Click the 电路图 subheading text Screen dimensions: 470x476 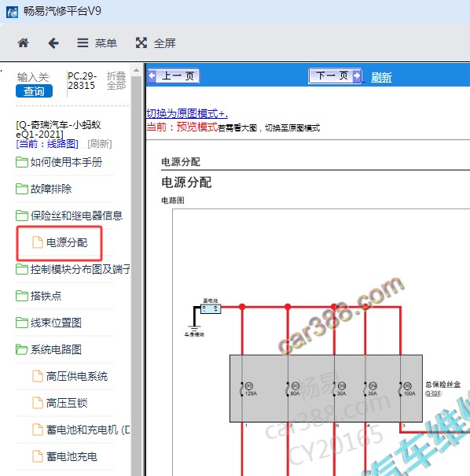[173, 201]
